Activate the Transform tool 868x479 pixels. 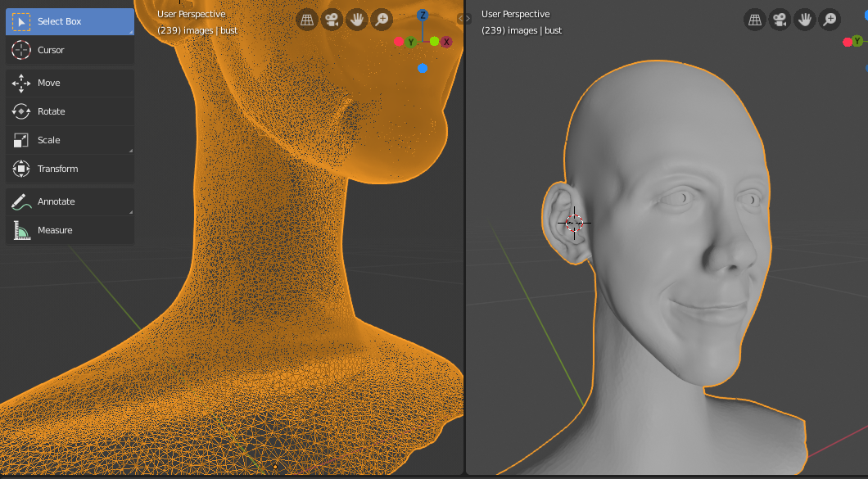pyautogui.click(x=70, y=169)
